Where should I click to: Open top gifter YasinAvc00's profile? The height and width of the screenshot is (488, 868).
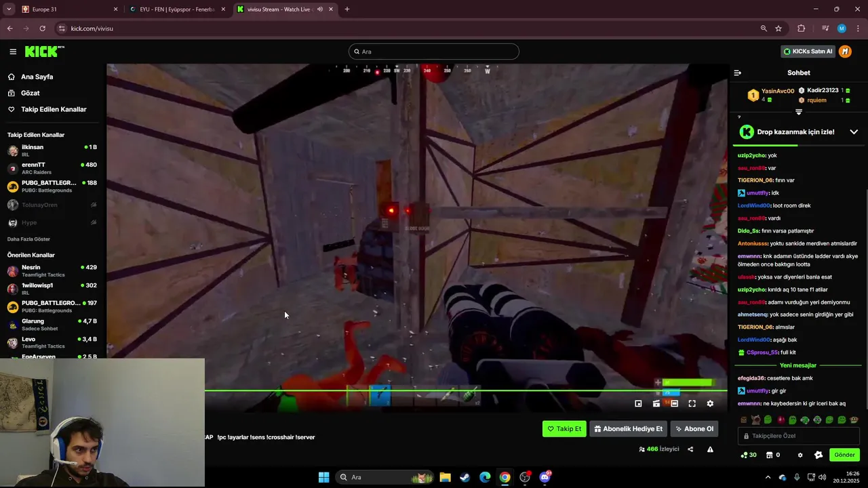[x=777, y=91]
